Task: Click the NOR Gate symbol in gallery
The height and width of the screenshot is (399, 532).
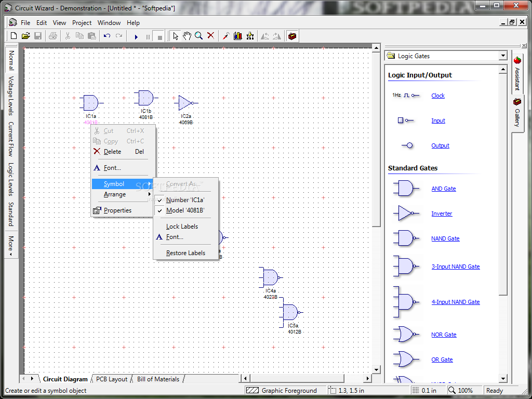Action: pyautogui.click(x=406, y=334)
